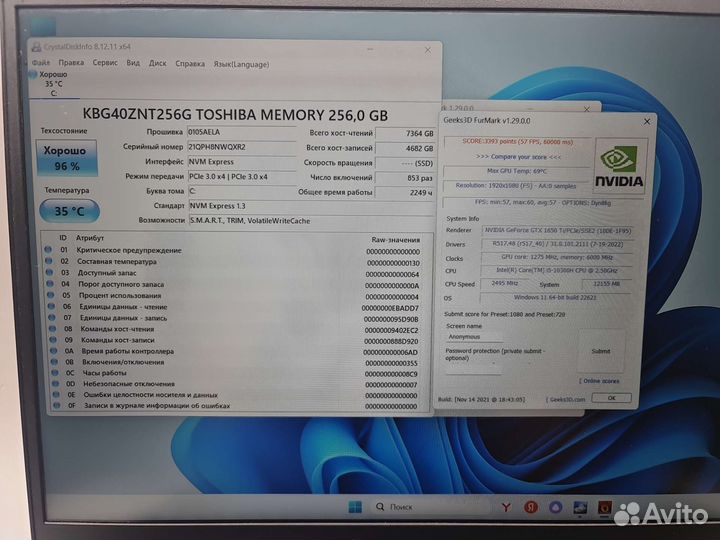
Task: Click the 35 °C temperature indicator
Action: coord(70,211)
